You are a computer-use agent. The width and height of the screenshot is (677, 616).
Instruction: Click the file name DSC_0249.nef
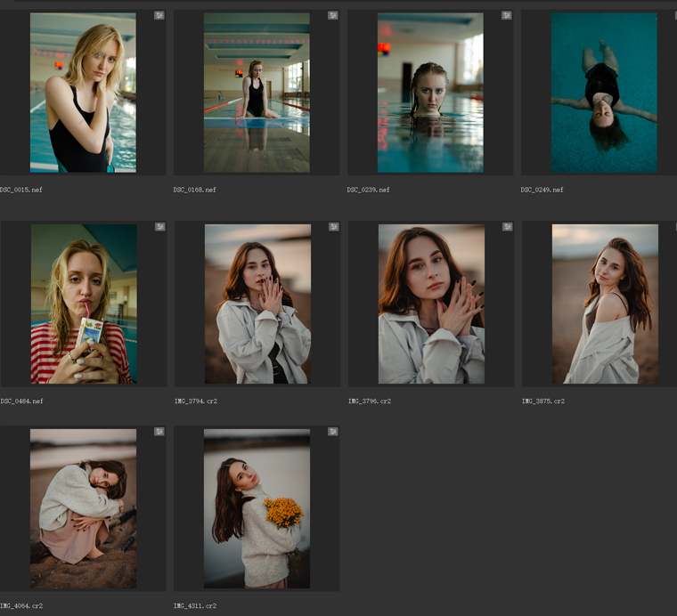pyautogui.click(x=542, y=190)
